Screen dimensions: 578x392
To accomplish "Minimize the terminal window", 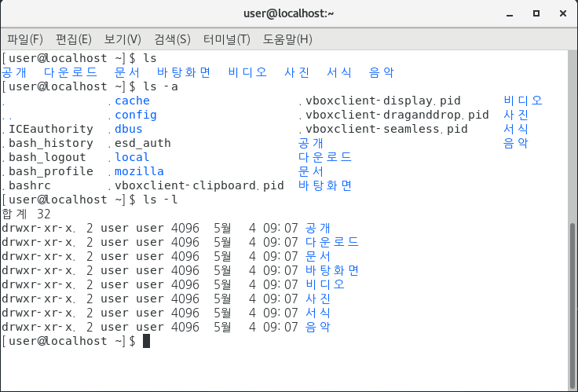I will tap(510, 14).
